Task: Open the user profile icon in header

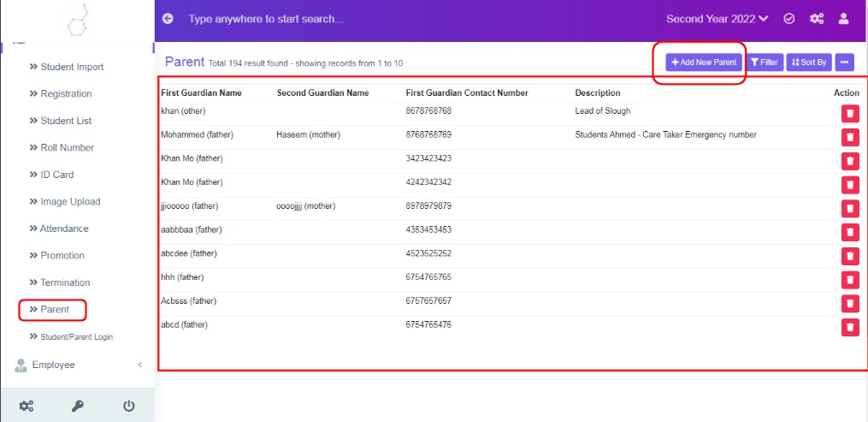Action: [x=844, y=19]
